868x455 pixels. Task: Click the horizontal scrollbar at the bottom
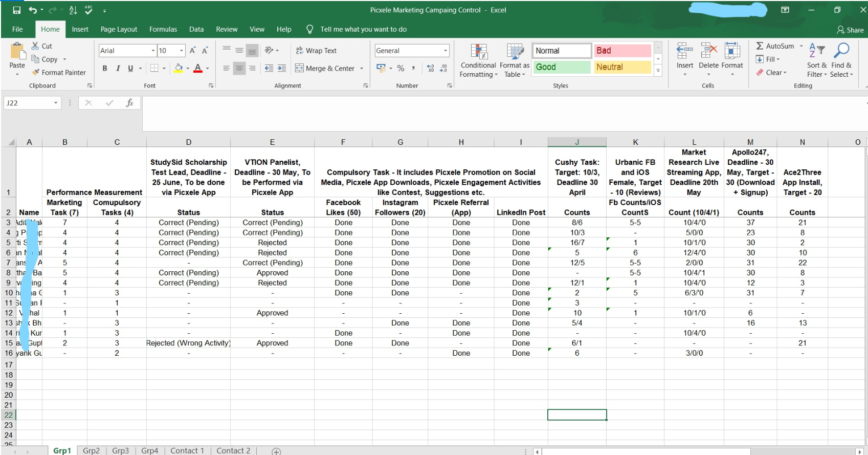coord(646,451)
